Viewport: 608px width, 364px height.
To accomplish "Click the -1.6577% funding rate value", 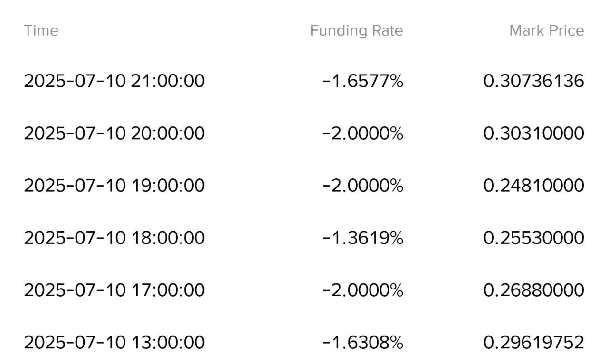I will (x=363, y=81).
